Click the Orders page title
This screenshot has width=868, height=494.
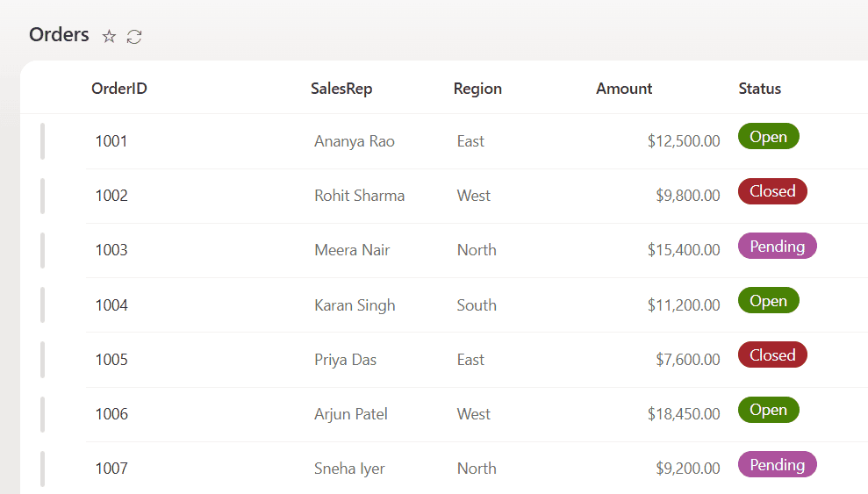pyautogui.click(x=59, y=34)
